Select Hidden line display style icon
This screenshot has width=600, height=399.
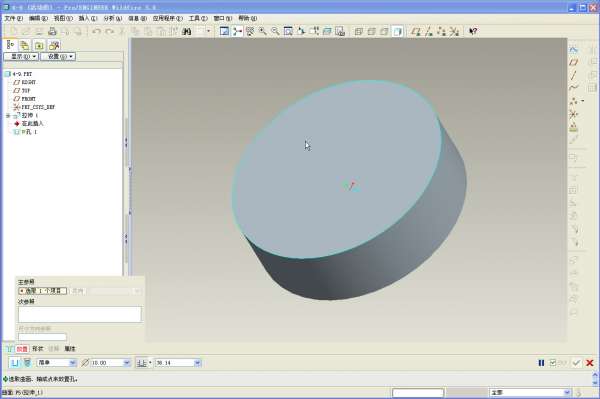click(x=372, y=31)
